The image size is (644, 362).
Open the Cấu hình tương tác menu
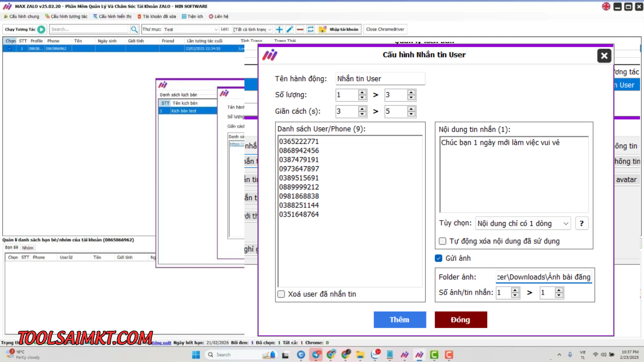(66, 16)
